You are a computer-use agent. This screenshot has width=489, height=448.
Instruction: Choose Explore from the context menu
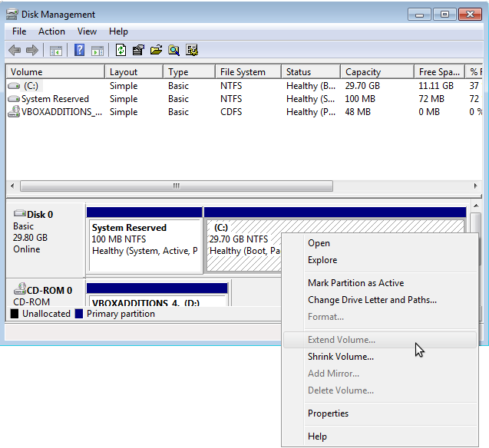[x=380, y=260]
